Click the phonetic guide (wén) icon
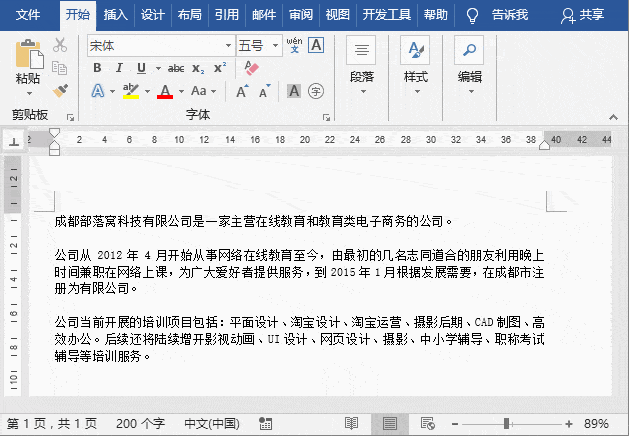Viewport: 629px width, 436px height. [x=294, y=45]
